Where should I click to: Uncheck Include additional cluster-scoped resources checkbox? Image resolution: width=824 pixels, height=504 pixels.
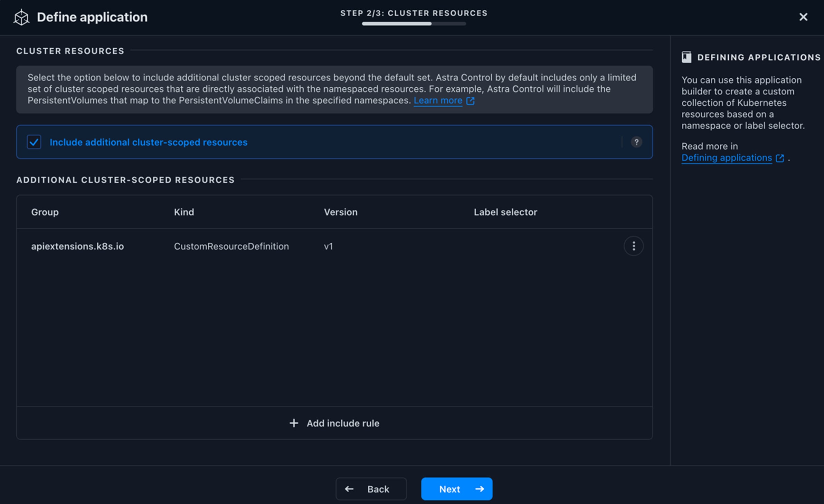tap(34, 142)
